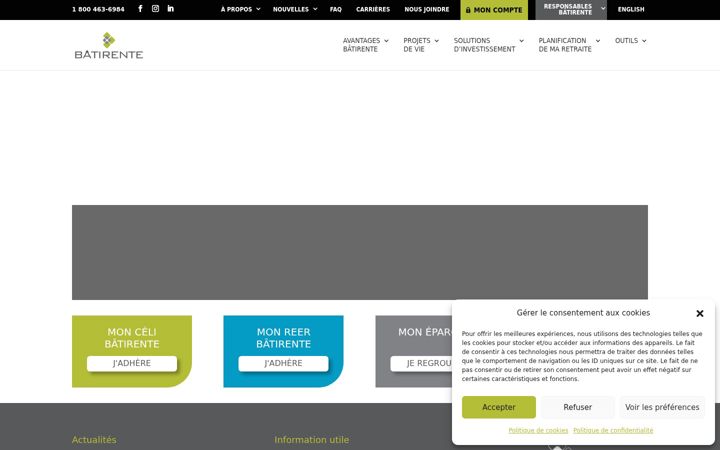The height and width of the screenshot is (450, 720).
Task: Click the Actualités footer heading
Action: (x=94, y=439)
